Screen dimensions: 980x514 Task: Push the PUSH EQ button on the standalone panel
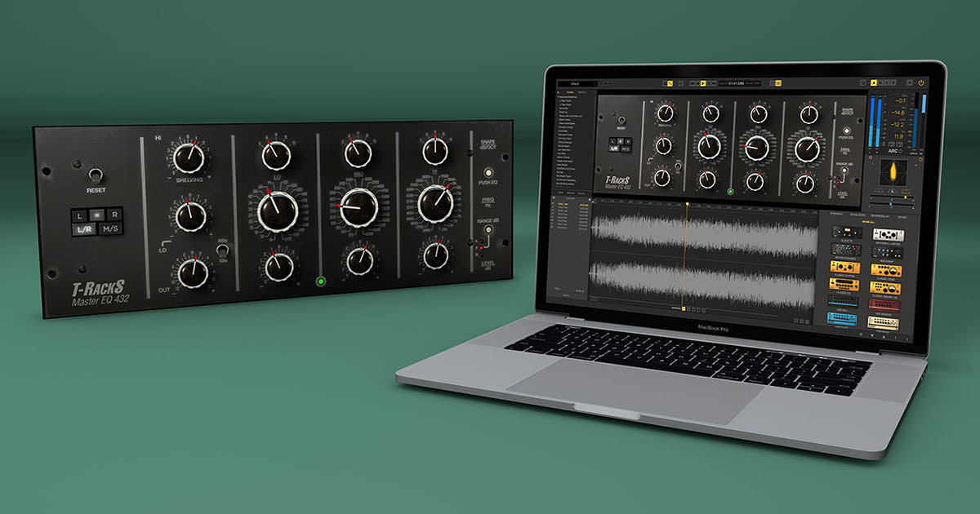click(x=488, y=174)
